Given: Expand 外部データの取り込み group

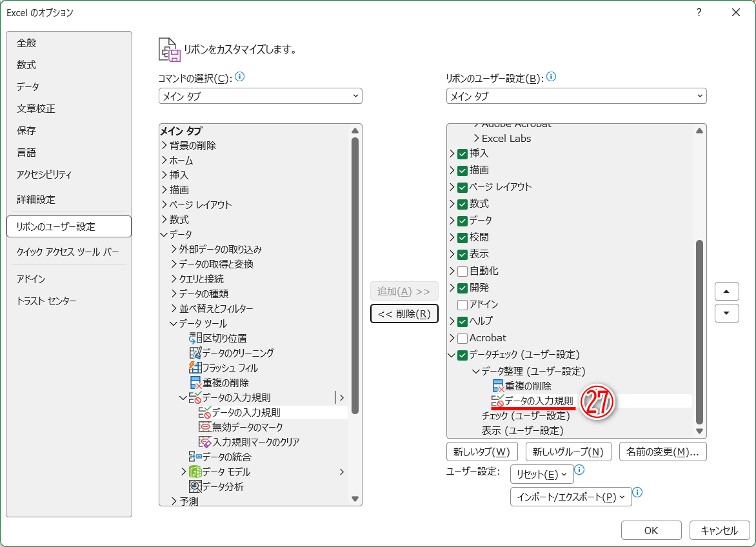Looking at the screenshot, I should coord(174,249).
